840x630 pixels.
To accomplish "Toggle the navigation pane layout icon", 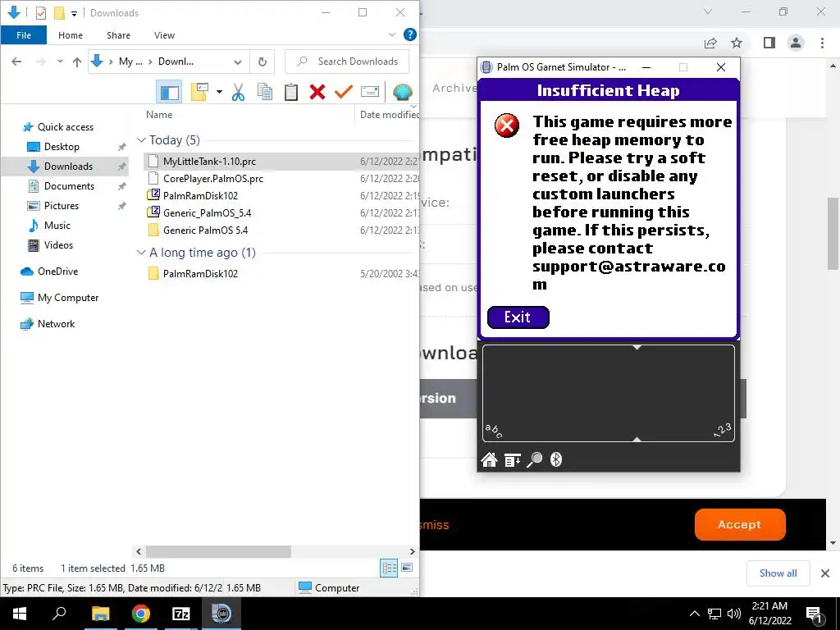I will pos(169,92).
